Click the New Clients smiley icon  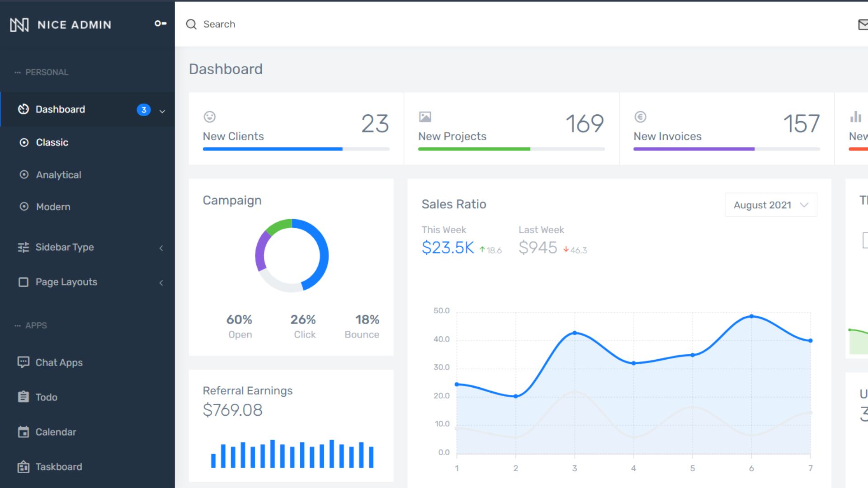210,117
